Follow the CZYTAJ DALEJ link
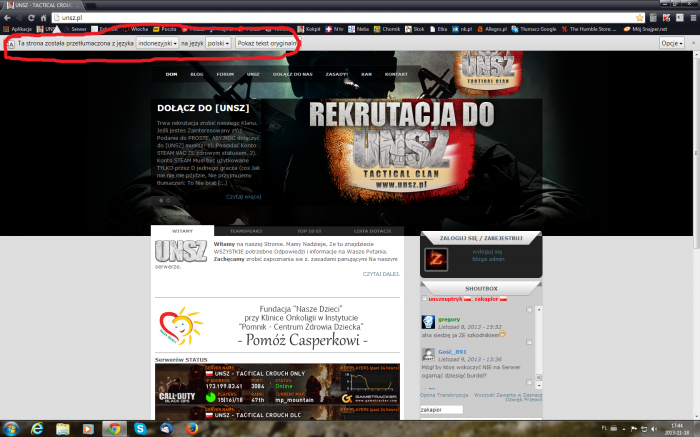Image resolution: width=700 pixels, height=437 pixels. tap(381, 274)
